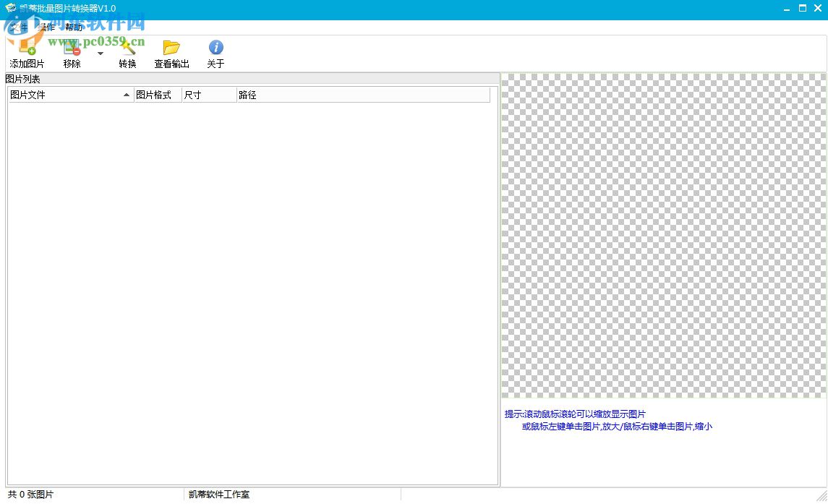The width and height of the screenshot is (828, 504).
Task: Click the 添加图片 (add images) toolbar icon
Action: 27,47
